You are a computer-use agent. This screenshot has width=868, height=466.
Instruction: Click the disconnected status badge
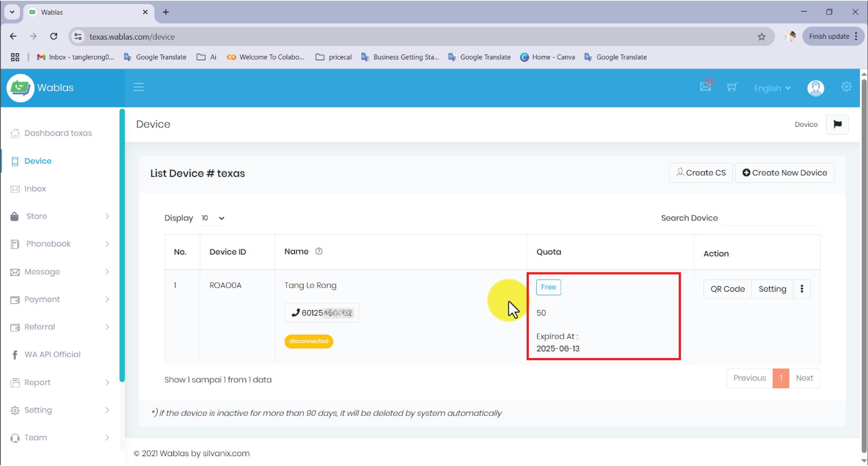(x=309, y=341)
